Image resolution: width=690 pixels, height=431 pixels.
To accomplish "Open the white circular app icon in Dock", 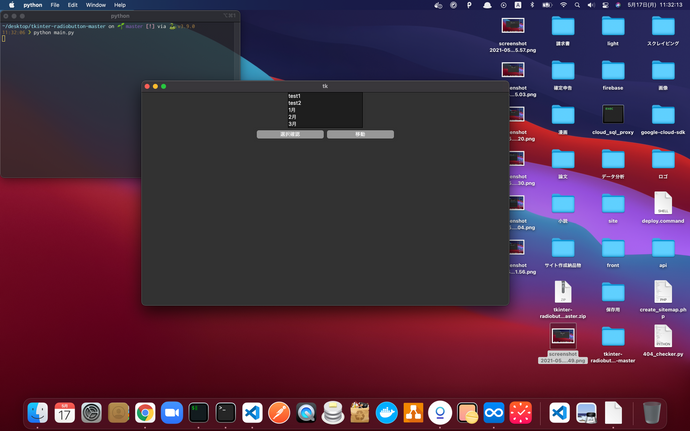I will tap(440, 413).
